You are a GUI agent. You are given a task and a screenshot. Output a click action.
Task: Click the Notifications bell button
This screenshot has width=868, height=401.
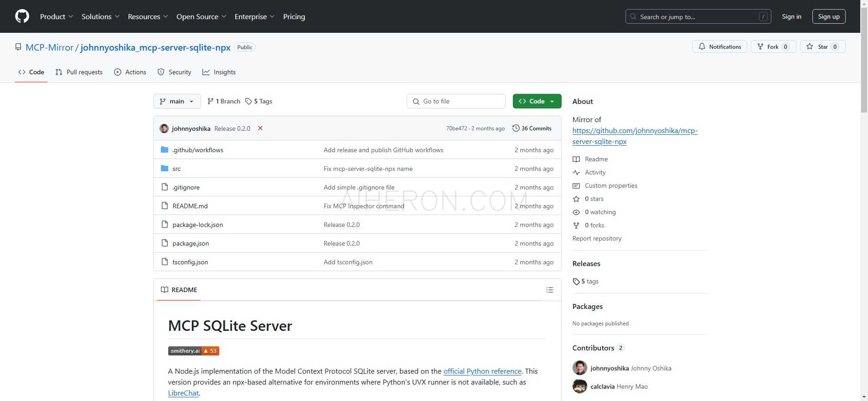(720, 46)
